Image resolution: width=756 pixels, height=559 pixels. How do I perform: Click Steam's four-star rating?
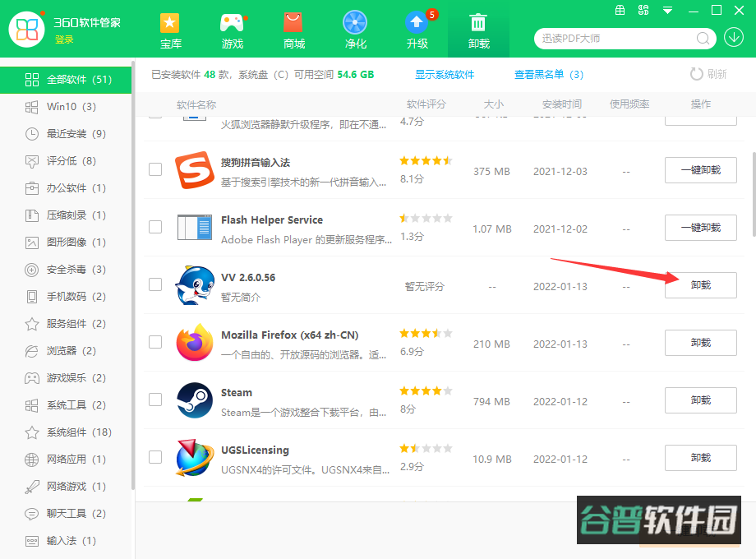(x=426, y=390)
